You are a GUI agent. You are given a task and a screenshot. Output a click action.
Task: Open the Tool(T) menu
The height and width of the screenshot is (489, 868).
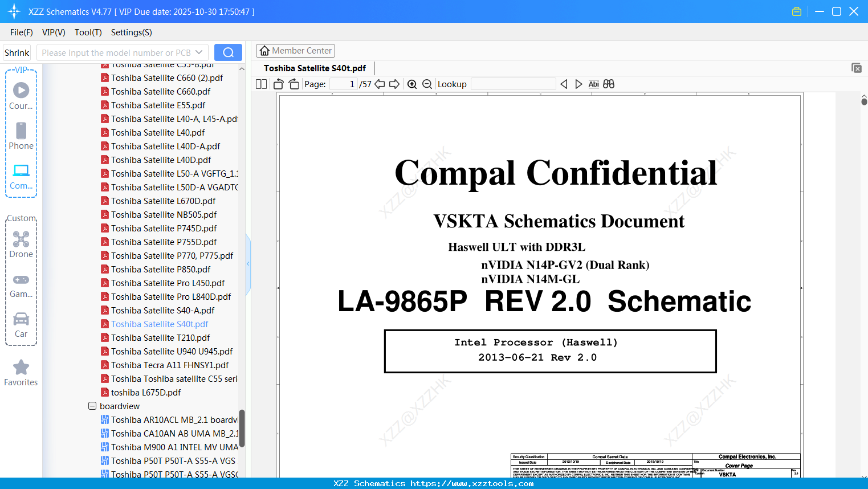click(x=88, y=32)
